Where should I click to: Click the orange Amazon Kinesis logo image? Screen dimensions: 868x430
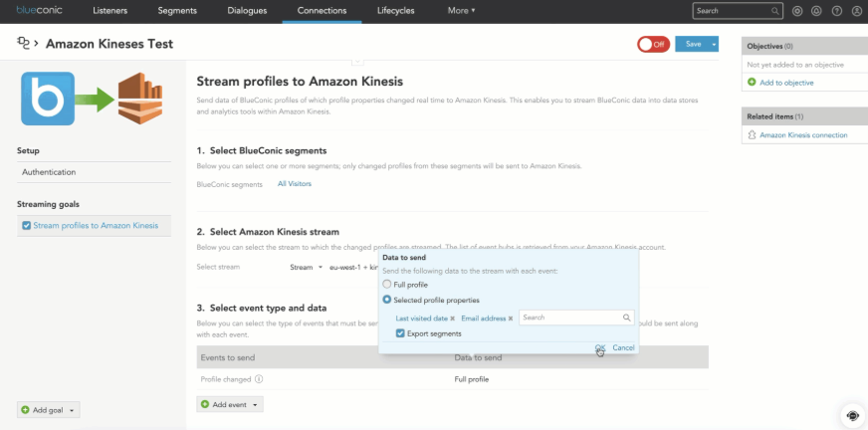pos(140,99)
